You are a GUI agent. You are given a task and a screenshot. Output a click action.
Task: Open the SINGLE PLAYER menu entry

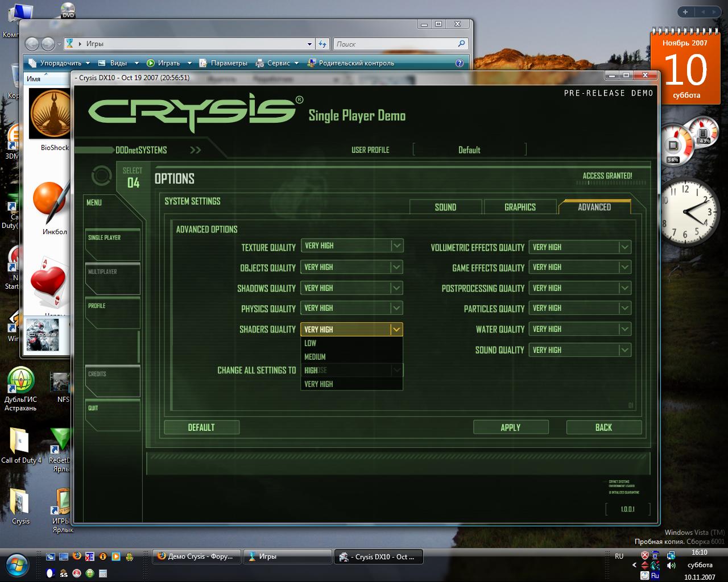tap(113, 245)
